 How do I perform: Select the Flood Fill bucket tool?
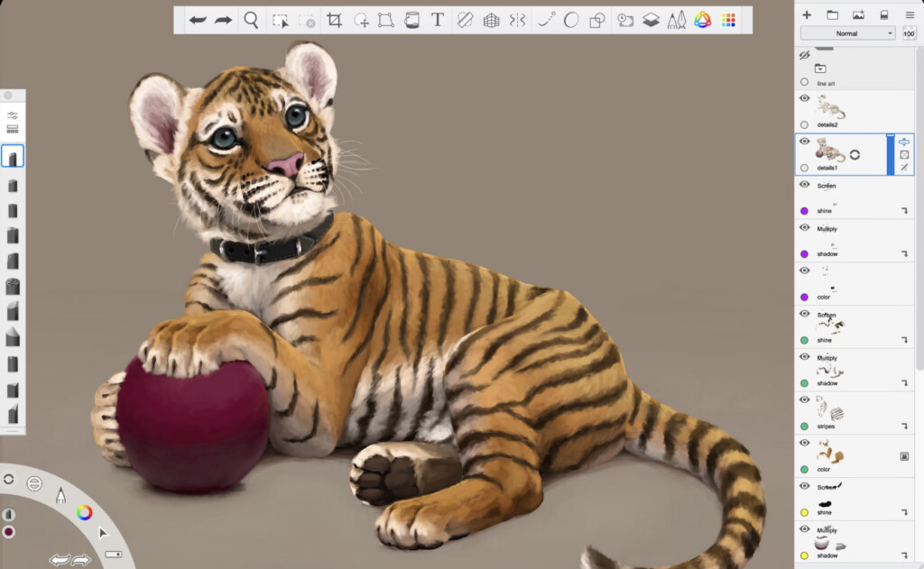pos(411,21)
